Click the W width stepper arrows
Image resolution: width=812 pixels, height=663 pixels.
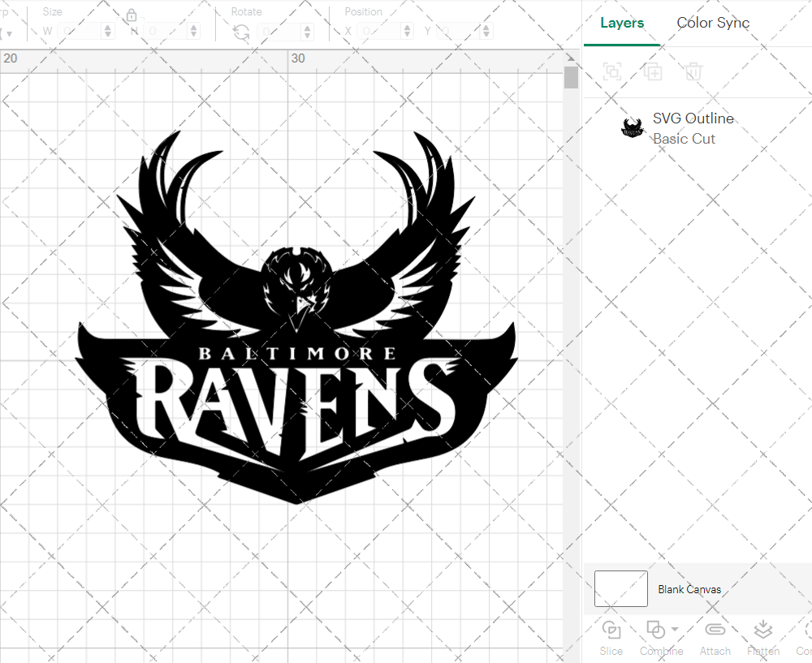click(106, 30)
